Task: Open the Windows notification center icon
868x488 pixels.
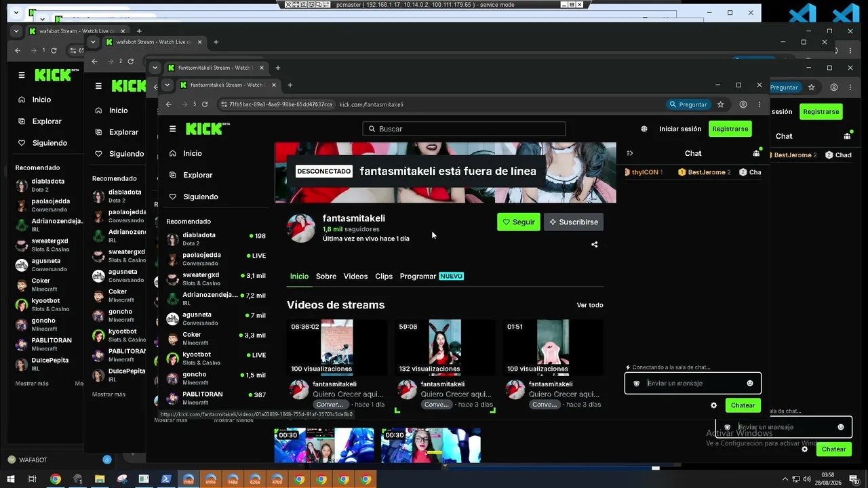Action: pyautogui.click(x=856, y=479)
